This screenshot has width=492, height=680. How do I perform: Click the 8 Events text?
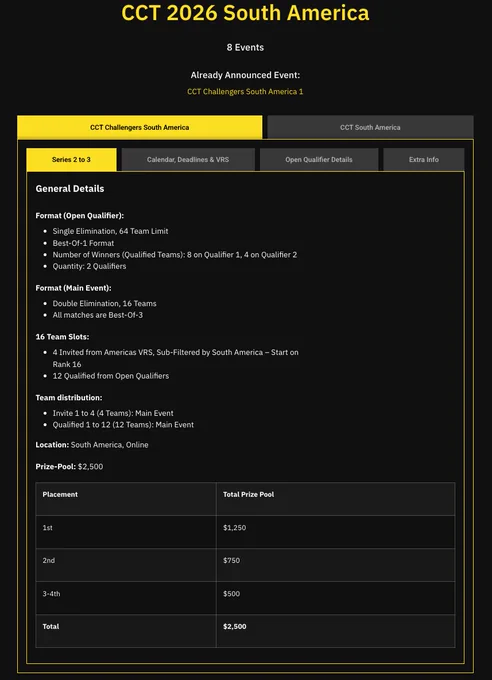(x=245, y=47)
